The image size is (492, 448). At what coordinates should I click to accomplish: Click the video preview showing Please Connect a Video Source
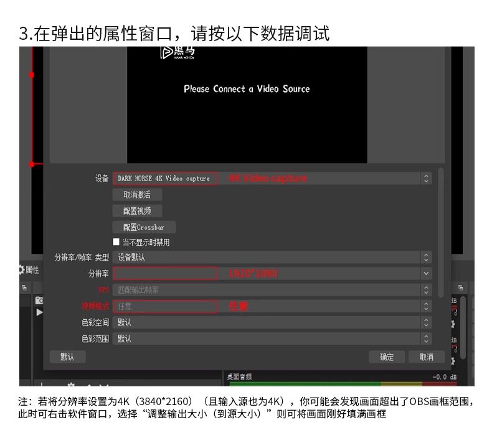pyautogui.click(x=247, y=105)
